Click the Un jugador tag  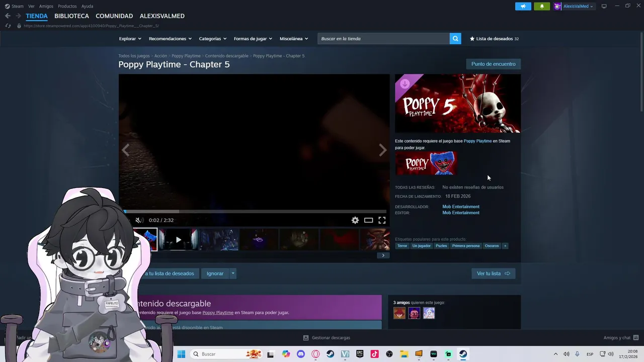422,246
